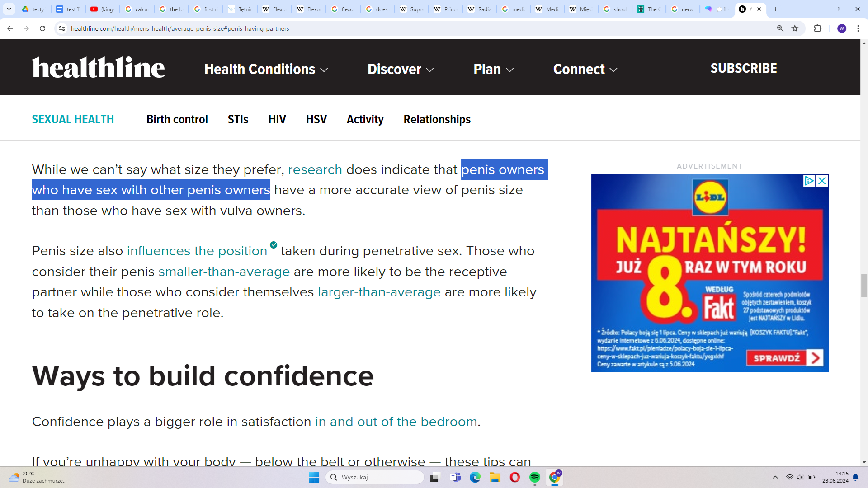This screenshot has width=868, height=488.
Task: Open the Chrome extensions menu
Action: tap(817, 28)
